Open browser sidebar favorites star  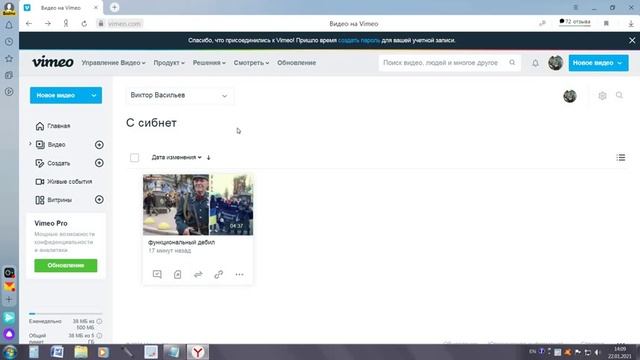pyautogui.click(x=9, y=58)
